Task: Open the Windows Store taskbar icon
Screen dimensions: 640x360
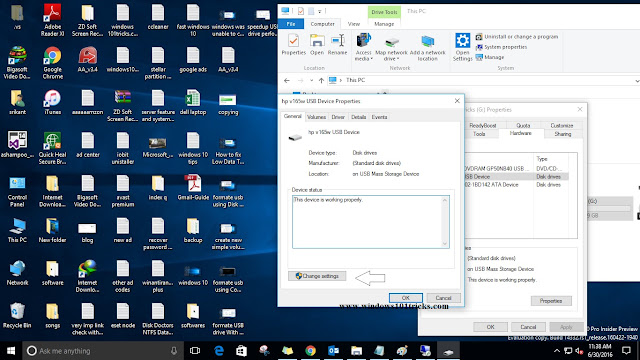Action: pos(241,351)
